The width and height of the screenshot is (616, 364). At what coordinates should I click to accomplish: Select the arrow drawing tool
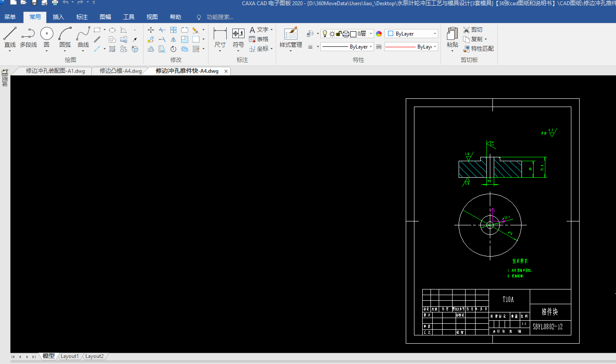(135, 39)
